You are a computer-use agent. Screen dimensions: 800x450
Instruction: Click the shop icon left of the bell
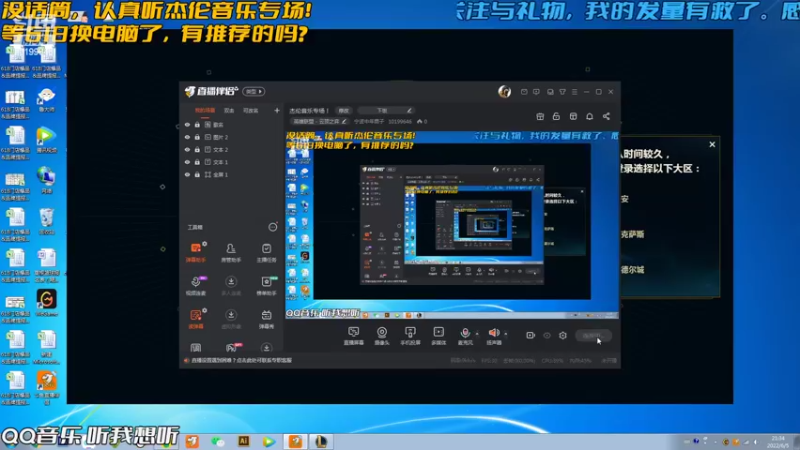(573, 116)
